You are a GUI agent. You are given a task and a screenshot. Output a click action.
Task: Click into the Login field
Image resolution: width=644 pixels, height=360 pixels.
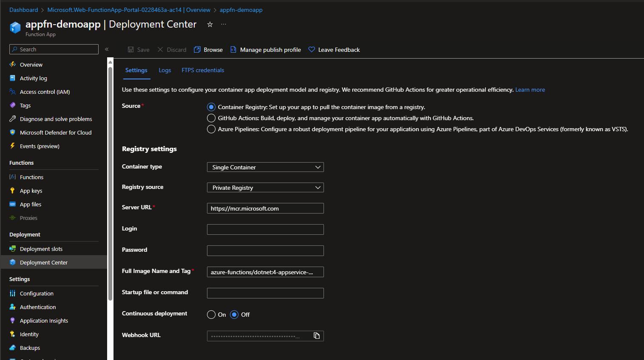pos(265,230)
